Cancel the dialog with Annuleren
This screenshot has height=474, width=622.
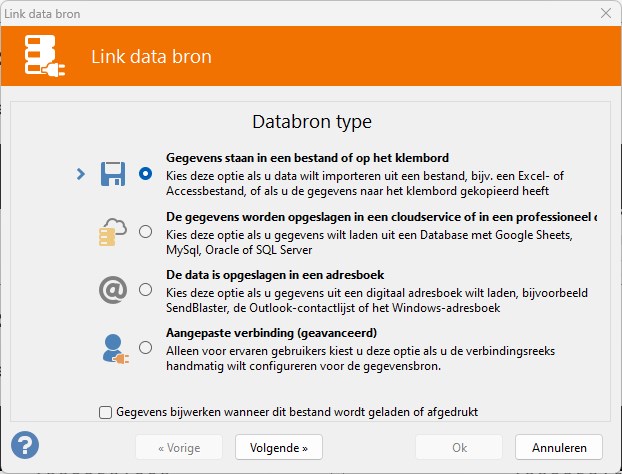pyautogui.click(x=559, y=447)
